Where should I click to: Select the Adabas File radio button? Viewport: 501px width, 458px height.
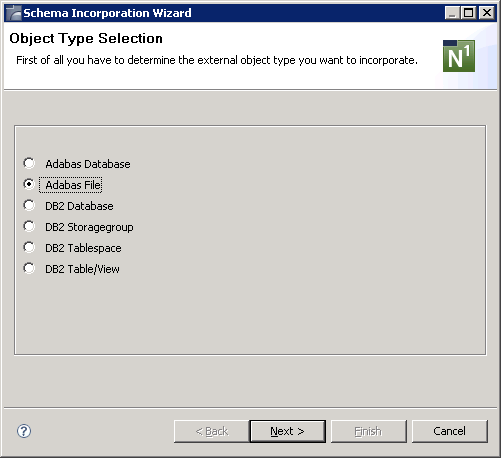click(x=29, y=184)
